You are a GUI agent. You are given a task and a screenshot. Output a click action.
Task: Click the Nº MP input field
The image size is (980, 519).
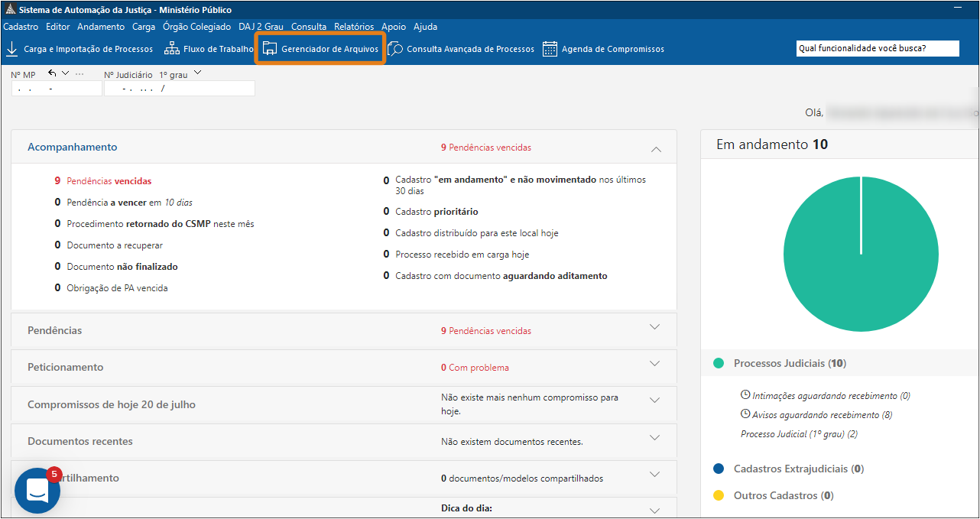pyautogui.click(x=57, y=89)
